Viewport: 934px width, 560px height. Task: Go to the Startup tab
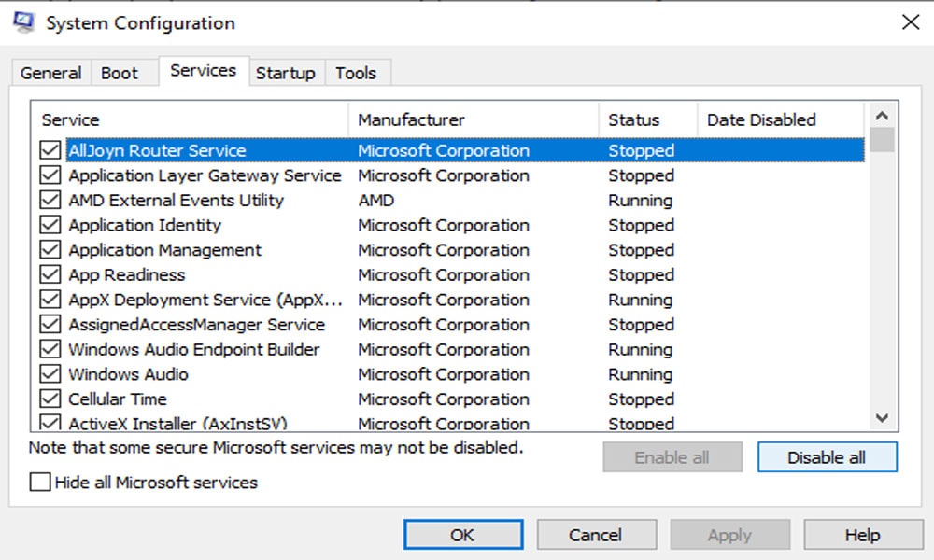click(285, 73)
